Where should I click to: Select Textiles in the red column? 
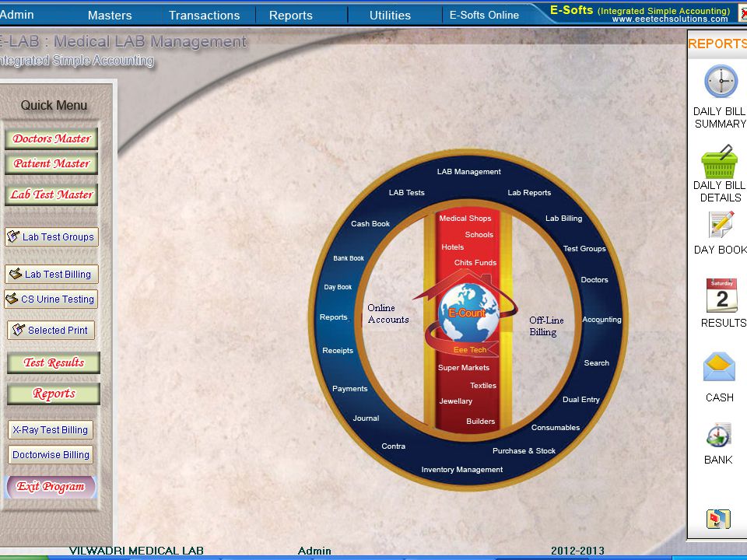point(483,385)
